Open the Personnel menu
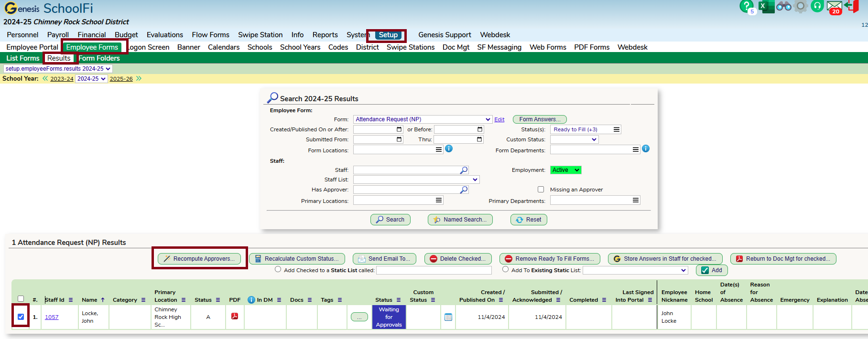 pyautogui.click(x=22, y=35)
